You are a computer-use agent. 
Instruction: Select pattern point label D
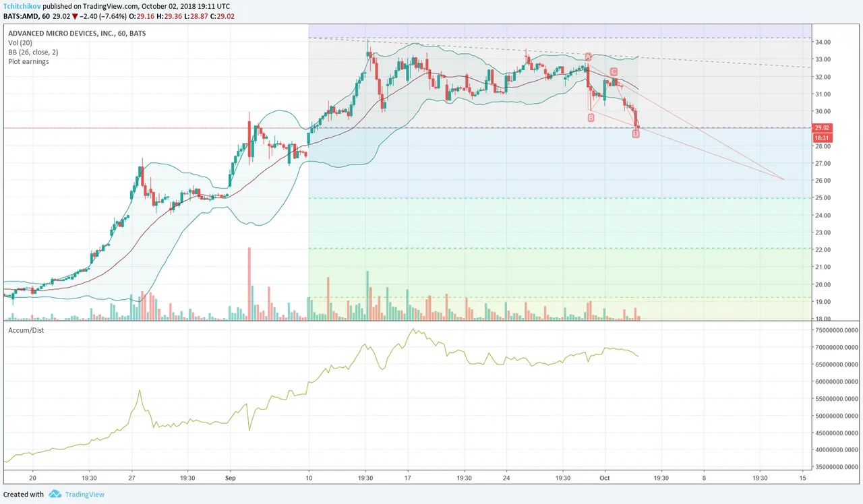point(636,134)
